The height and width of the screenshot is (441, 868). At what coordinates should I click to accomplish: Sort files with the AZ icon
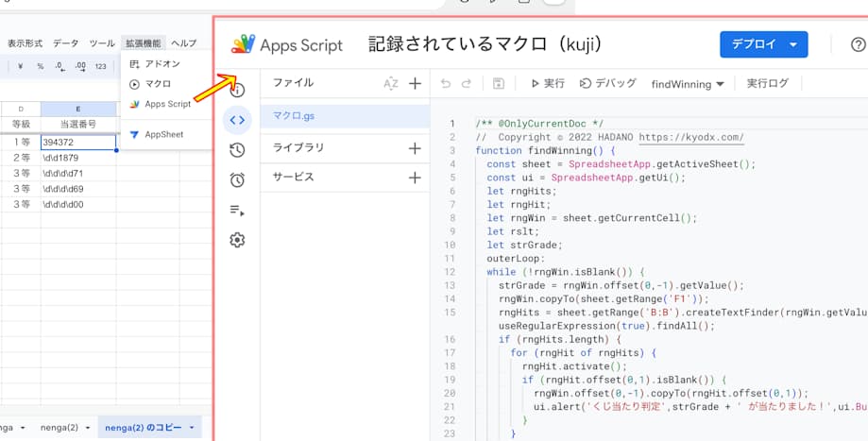tap(390, 83)
